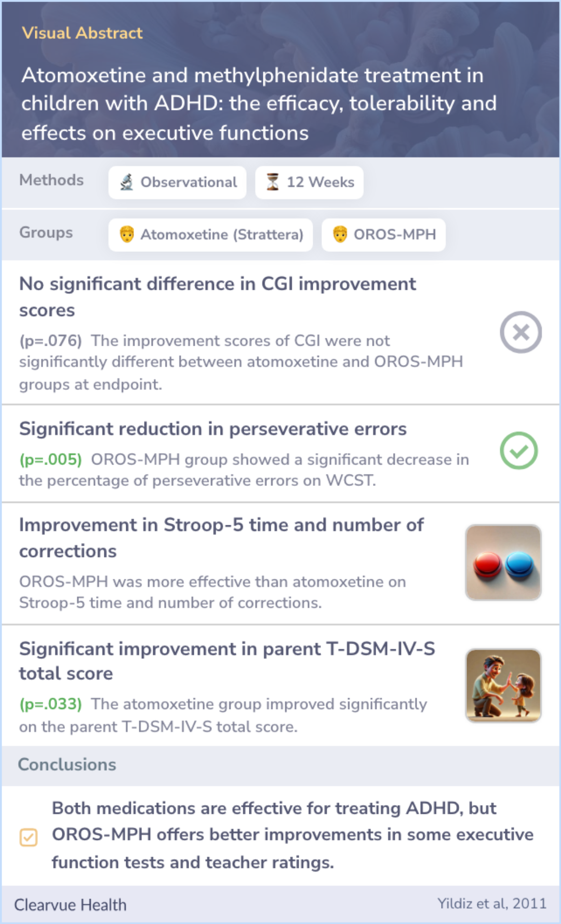Screen dimensions: 561x924
Task: Click the hourglass icon beside 12 Weeks
Action: [273, 182]
